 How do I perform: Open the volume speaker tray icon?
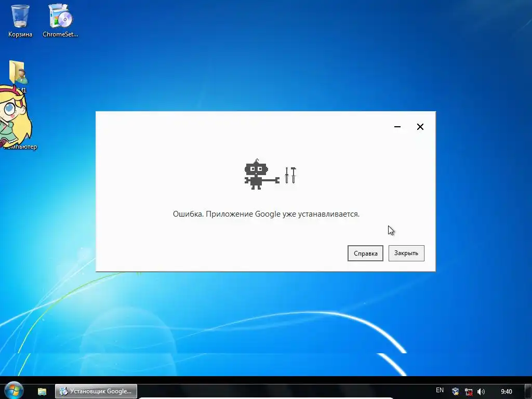click(x=481, y=392)
